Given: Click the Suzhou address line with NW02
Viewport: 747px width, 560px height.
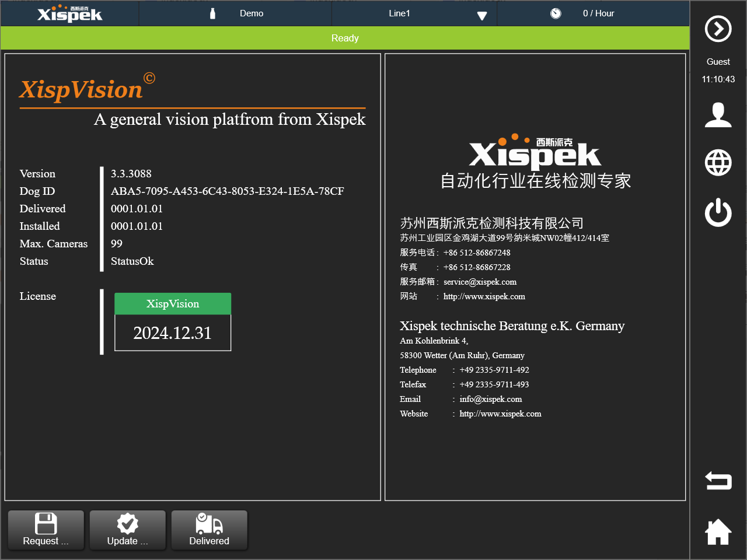Looking at the screenshot, I should (504, 238).
